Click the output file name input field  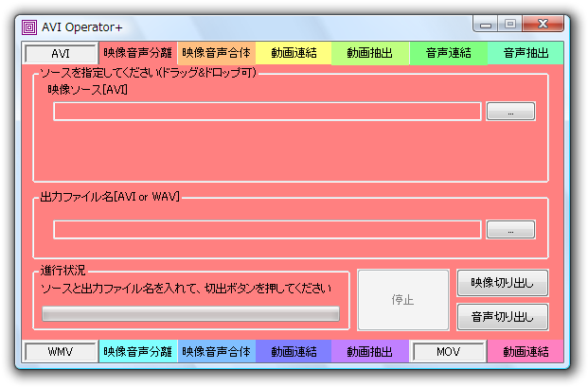(x=267, y=230)
